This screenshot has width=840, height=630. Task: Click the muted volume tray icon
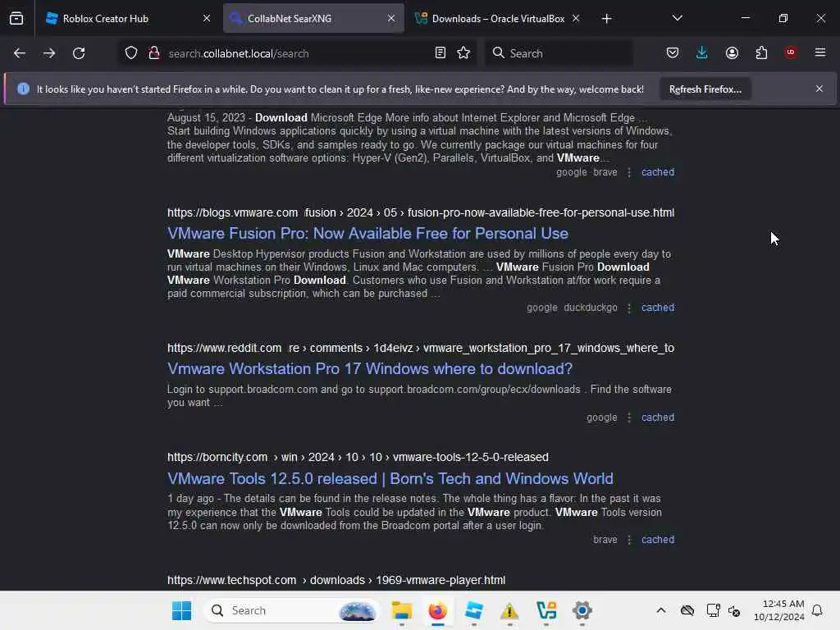[x=734, y=610]
